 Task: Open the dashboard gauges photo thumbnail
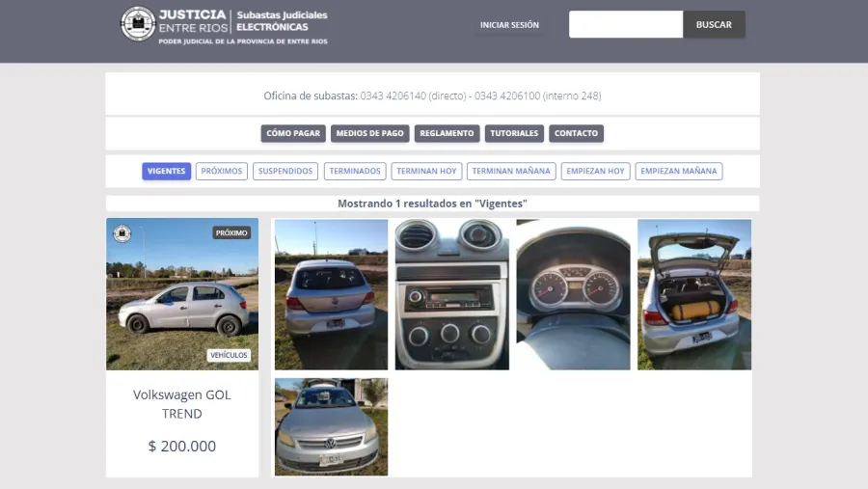(573, 294)
